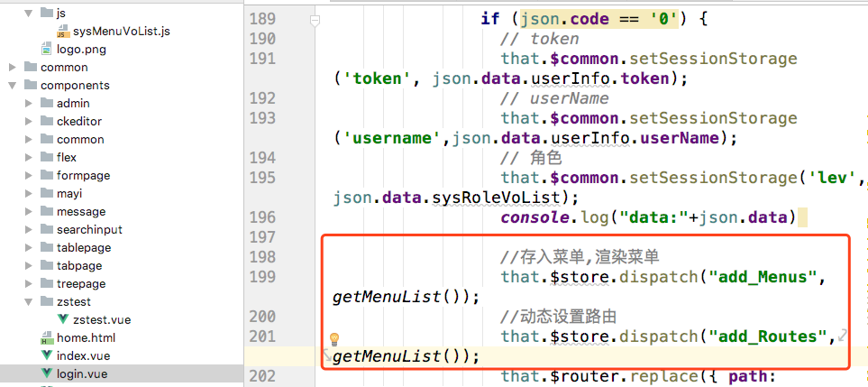
Task: Select the logo.png image file icon
Action: click(x=47, y=49)
